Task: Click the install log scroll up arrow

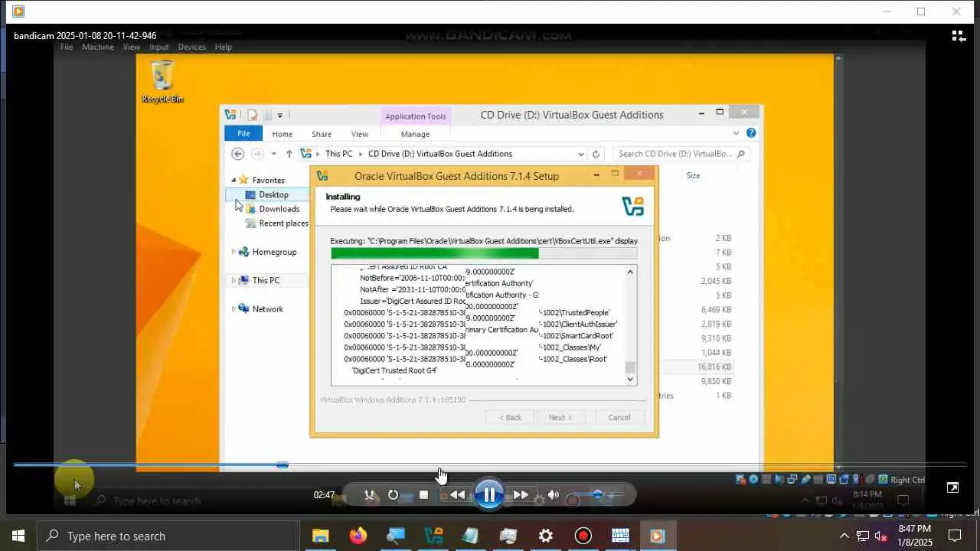Action: tap(630, 272)
